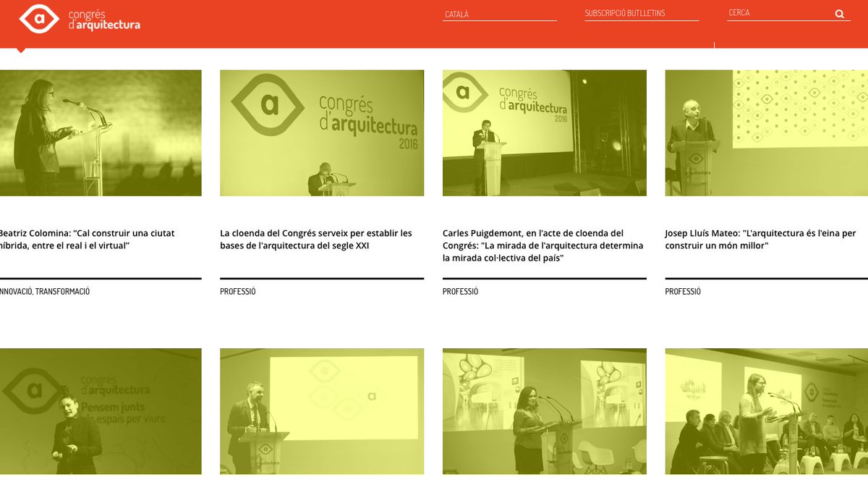Click the search magnifier icon
The width and height of the screenshot is (868, 480).
(839, 14)
